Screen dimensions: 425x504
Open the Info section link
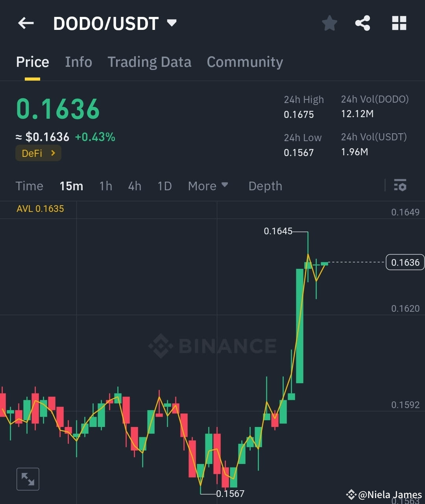click(78, 62)
